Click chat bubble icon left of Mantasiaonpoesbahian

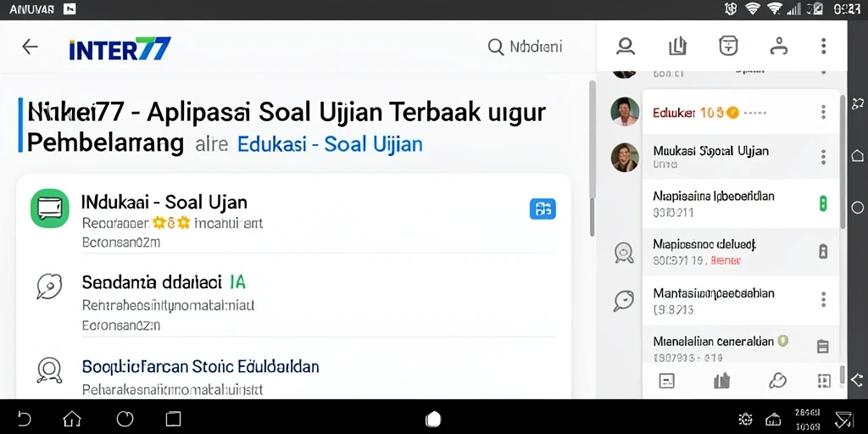click(x=625, y=301)
